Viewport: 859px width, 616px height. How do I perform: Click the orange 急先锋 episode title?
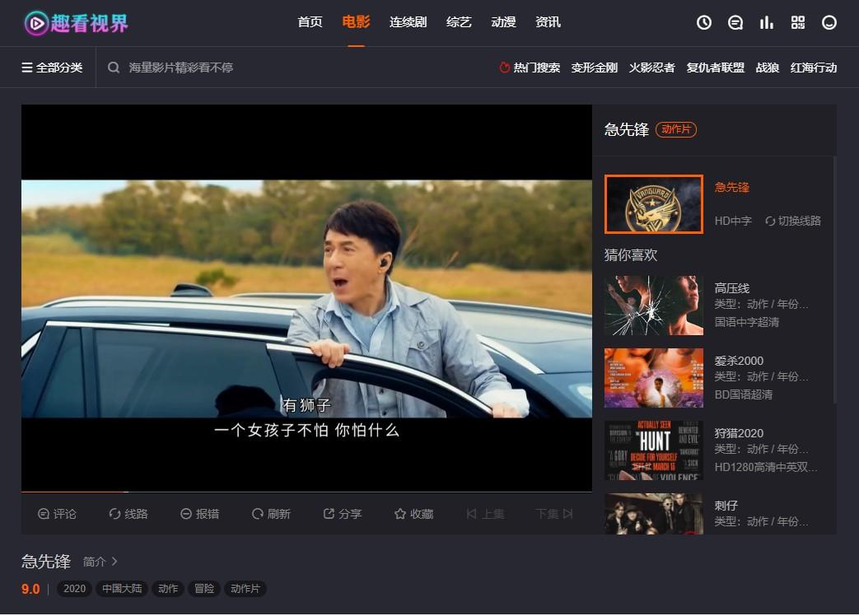point(732,187)
